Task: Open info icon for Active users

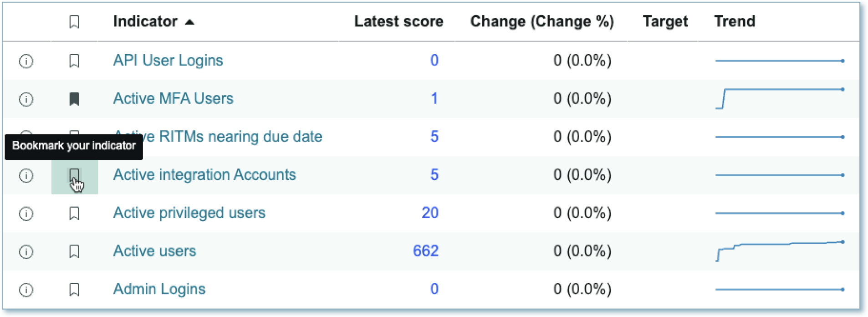Action: (x=26, y=251)
